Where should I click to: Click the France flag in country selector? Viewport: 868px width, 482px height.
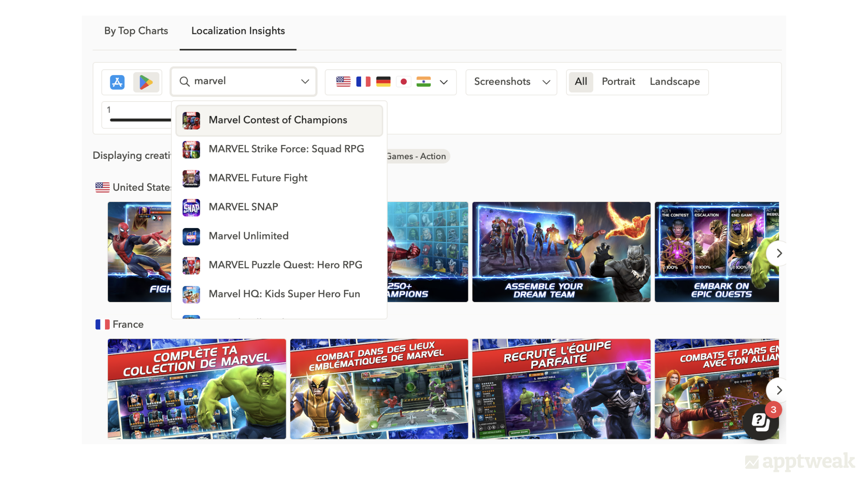click(x=363, y=81)
